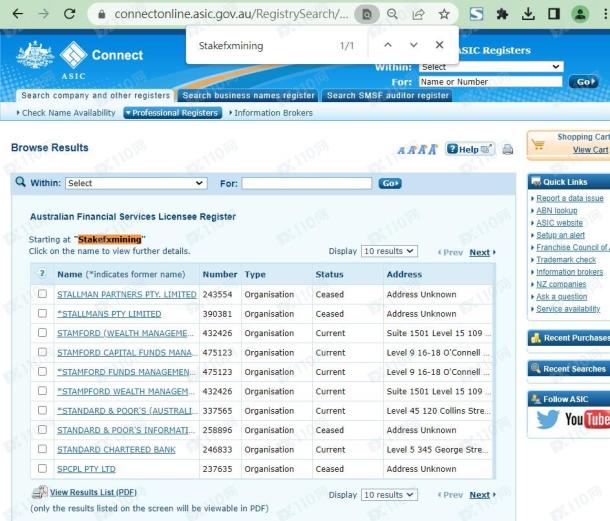610x521 pixels.
Task: Expand the Check Name Availability menu
Action: pyautogui.click(x=67, y=113)
